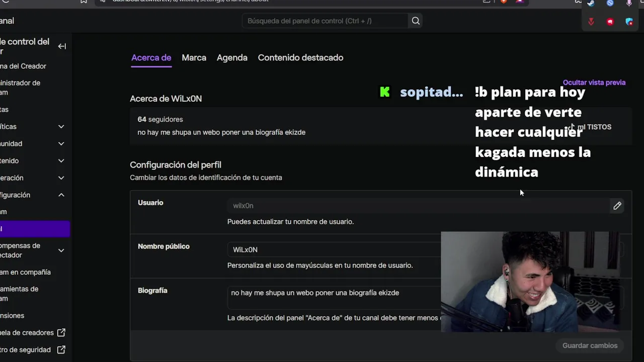Collapse the 'figuración' sidebar section chevron
644x362 pixels.
click(61, 195)
